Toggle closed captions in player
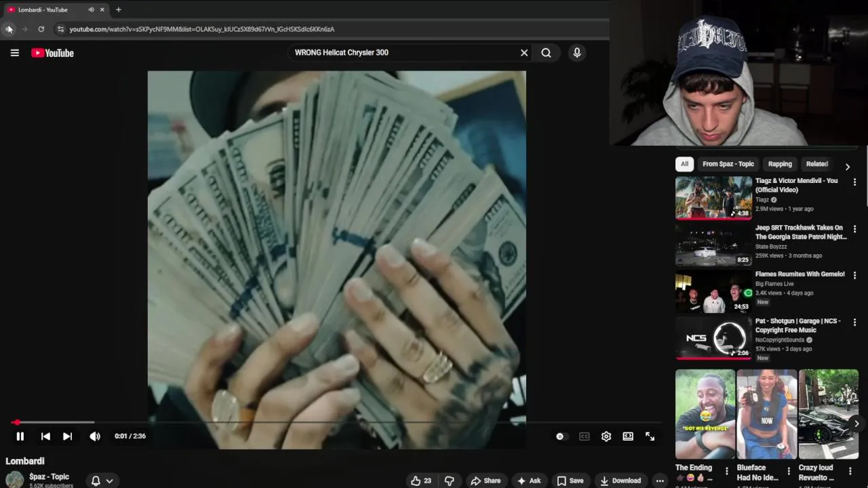Screen dimensions: 868x488 584,436
